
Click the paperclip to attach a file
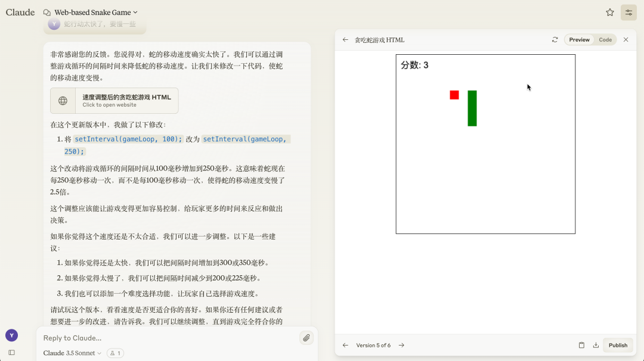point(306,338)
